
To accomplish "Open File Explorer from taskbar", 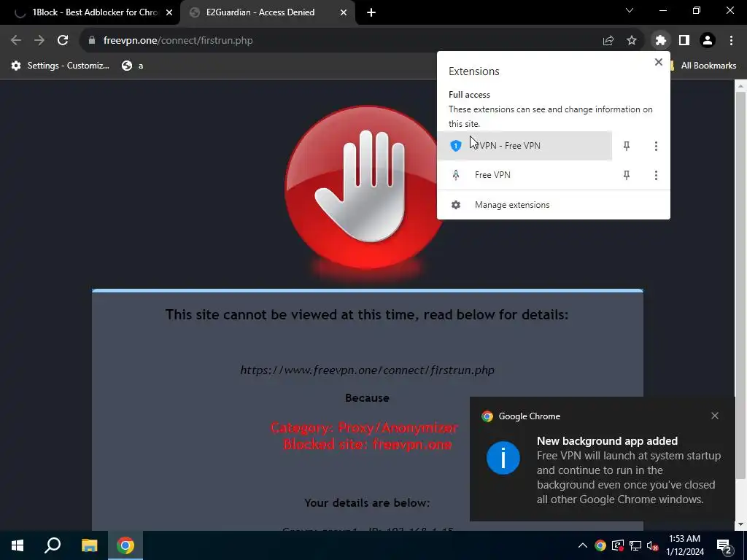I will (x=89, y=545).
